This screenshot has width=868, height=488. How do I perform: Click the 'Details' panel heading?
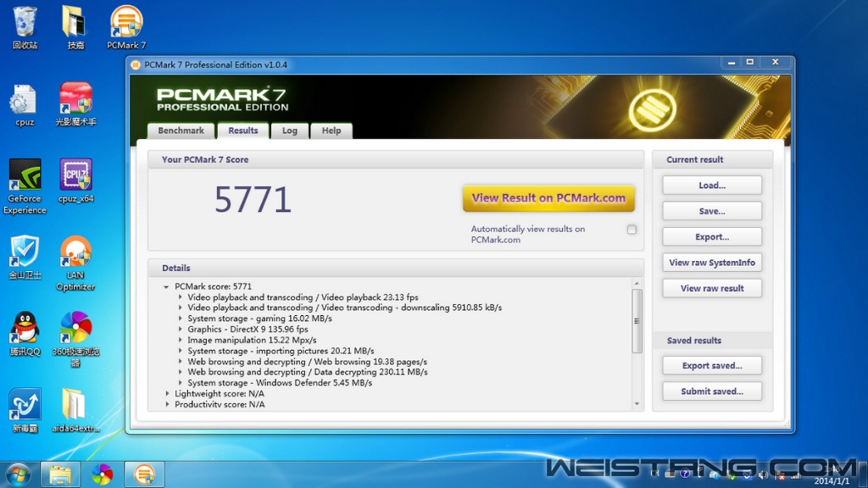click(176, 268)
